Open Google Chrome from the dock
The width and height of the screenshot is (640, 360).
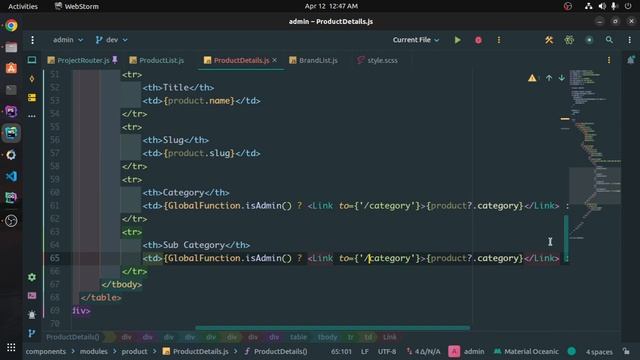click(x=11, y=25)
